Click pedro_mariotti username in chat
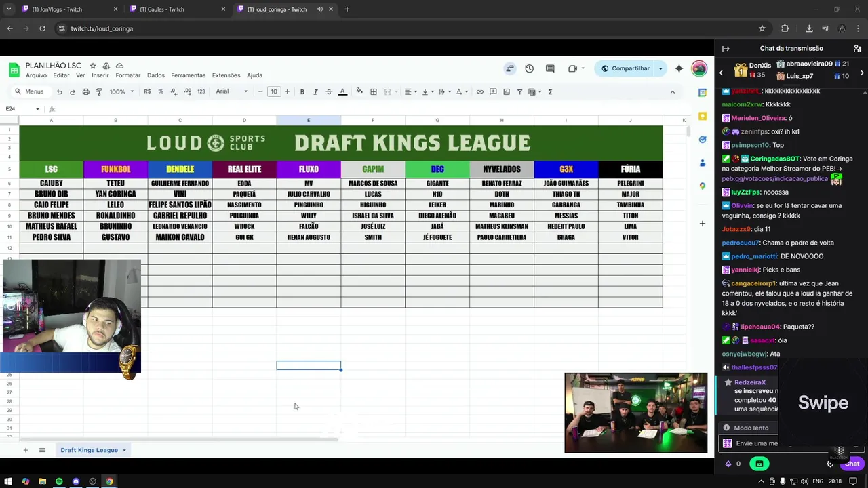 coord(753,256)
